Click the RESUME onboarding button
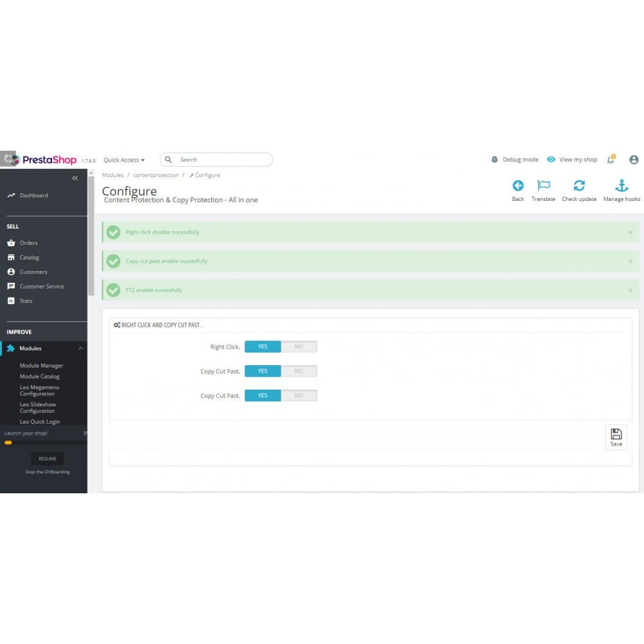Screen dimensions: 644x644 pyautogui.click(x=47, y=459)
